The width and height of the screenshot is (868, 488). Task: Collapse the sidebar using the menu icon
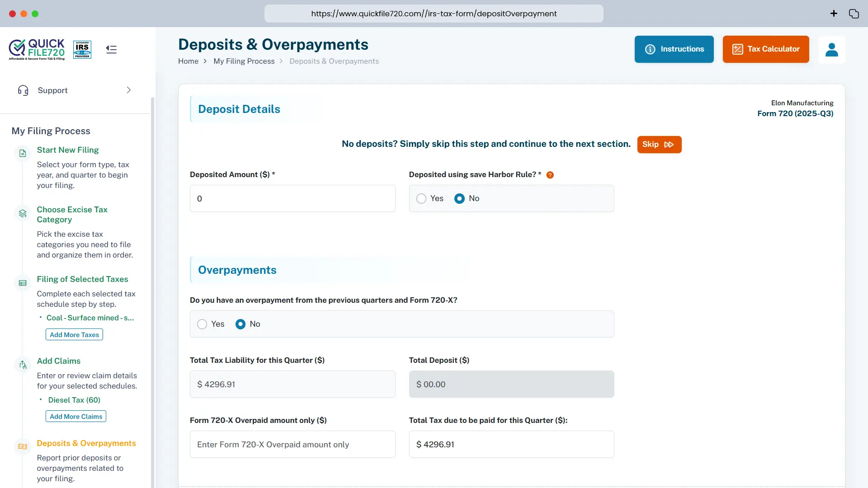coord(111,49)
